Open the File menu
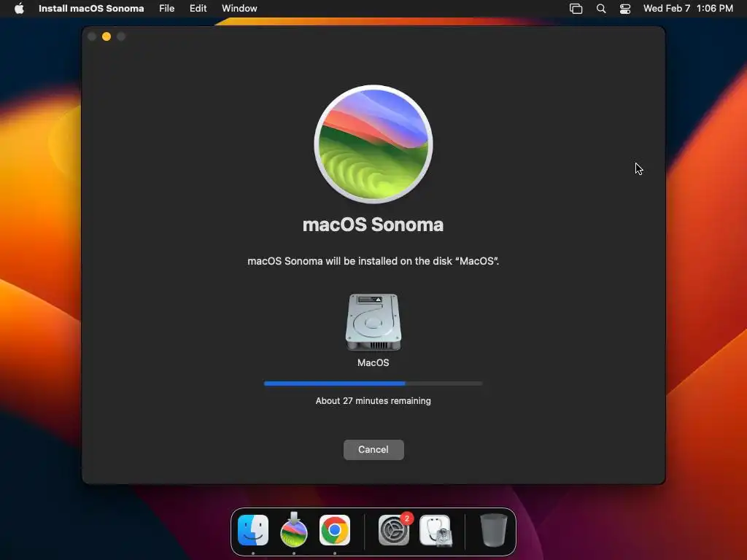Image resolution: width=747 pixels, height=560 pixels. point(167,8)
